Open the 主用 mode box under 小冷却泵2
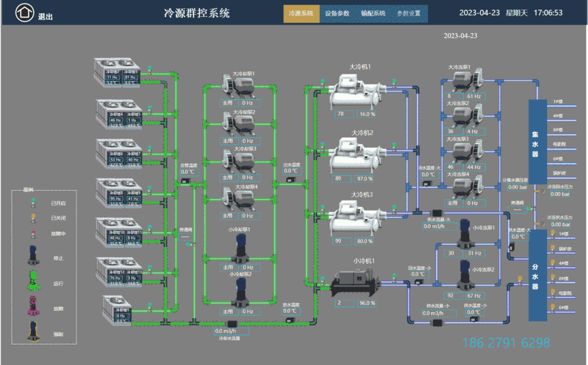The image size is (588, 365). [x=227, y=311]
